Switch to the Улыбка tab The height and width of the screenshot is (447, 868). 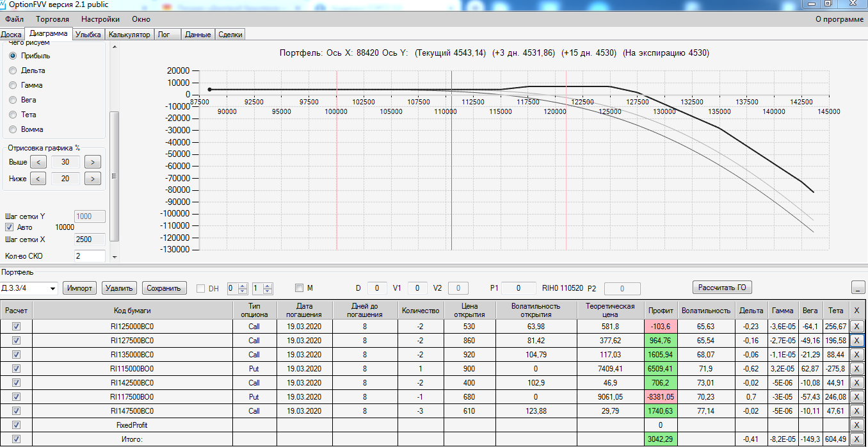click(x=88, y=35)
